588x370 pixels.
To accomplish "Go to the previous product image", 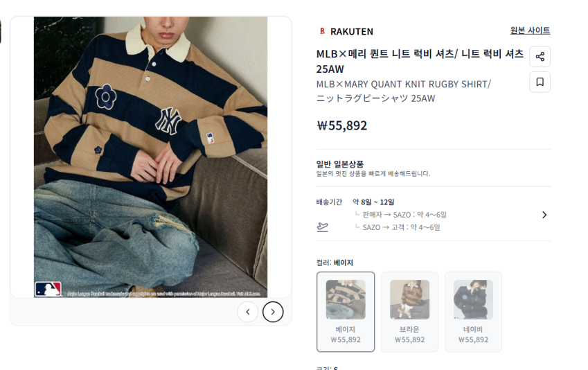I will (x=247, y=312).
